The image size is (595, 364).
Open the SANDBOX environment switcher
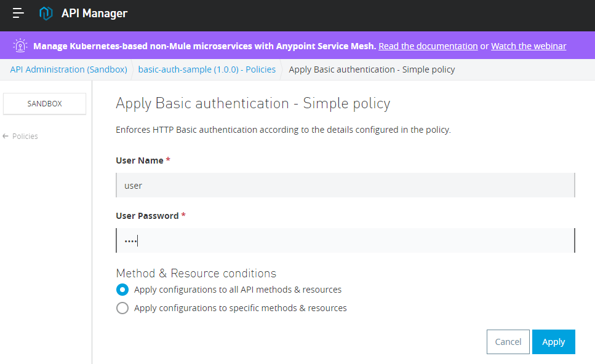pyautogui.click(x=44, y=103)
